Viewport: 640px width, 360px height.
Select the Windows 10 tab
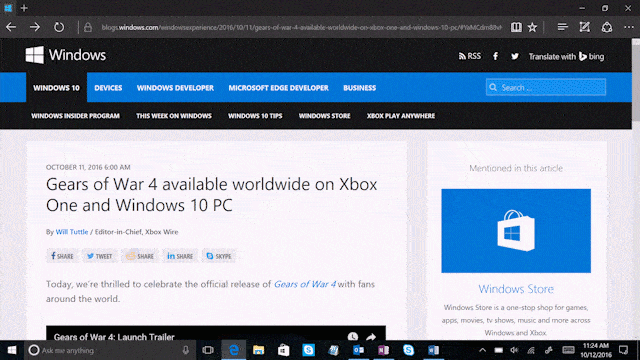(56, 87)
